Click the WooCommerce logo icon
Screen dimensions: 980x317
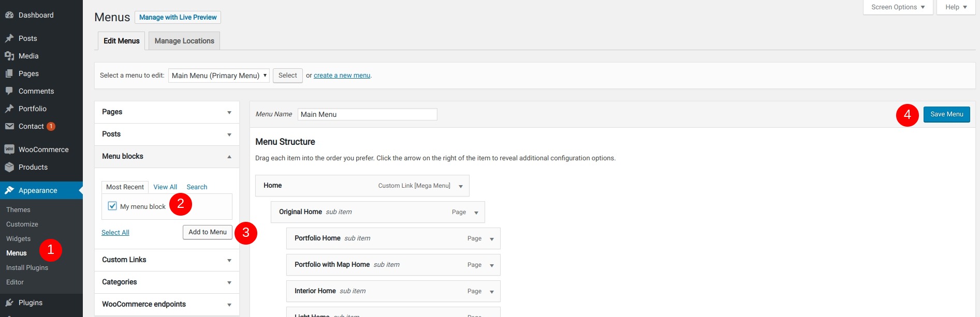pyautogui.click(x=9, y=149)
